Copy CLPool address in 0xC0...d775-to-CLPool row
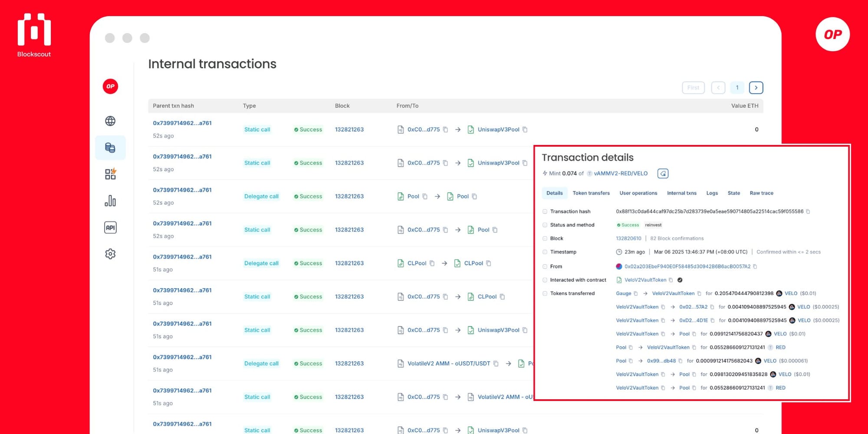The height and width of the screenshot is (434, 868). (503, 296)
